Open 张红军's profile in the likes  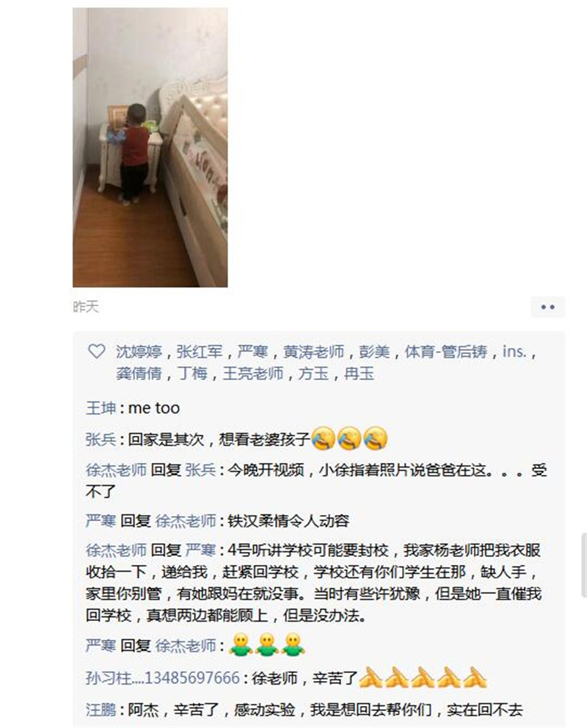tap(200, 352)
